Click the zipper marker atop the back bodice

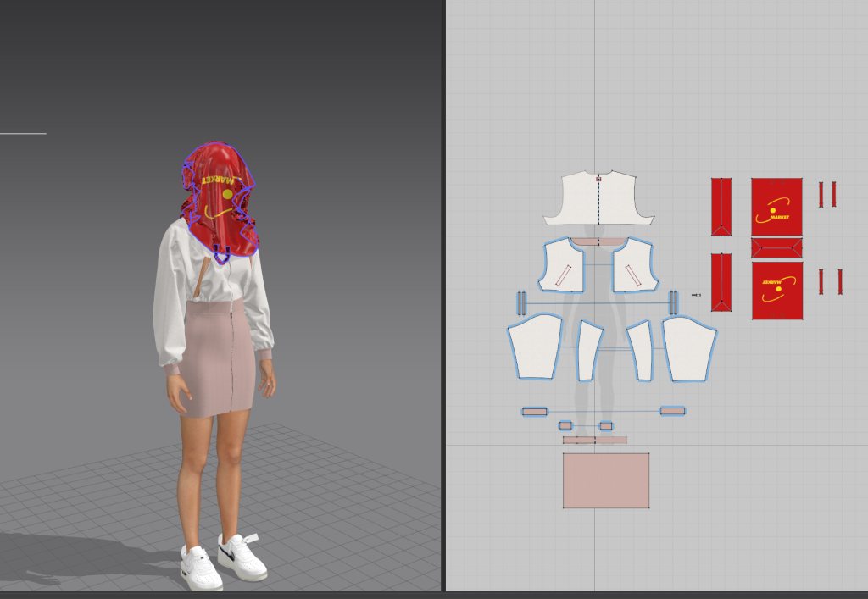click(x=598, y=179)
